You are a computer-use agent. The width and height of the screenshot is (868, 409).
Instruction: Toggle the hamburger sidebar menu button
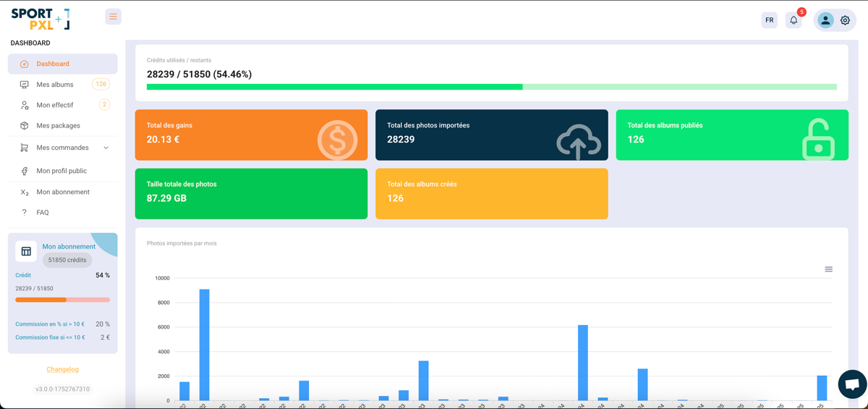pyautogui.click(x=113, y=17)
